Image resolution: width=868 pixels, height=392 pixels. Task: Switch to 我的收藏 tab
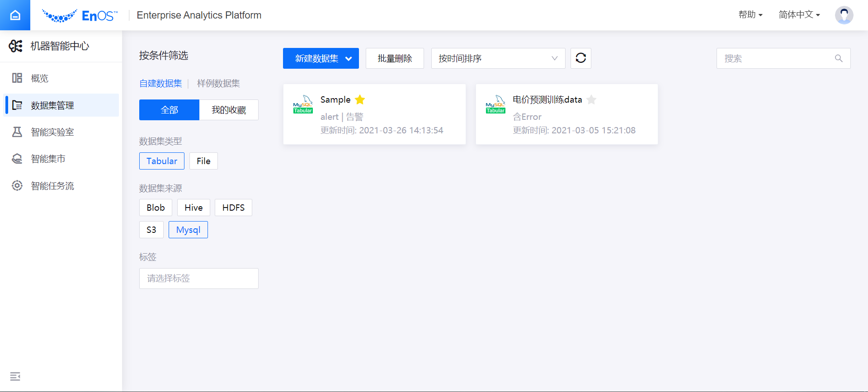tap(229, 110)
